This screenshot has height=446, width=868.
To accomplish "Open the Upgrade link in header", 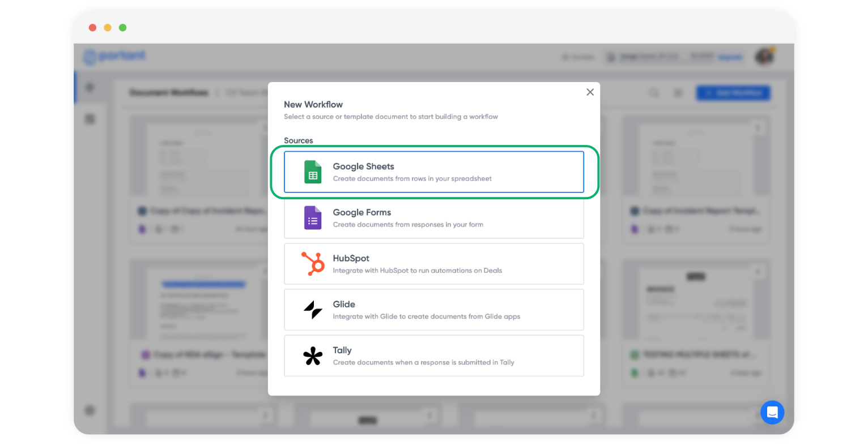I will click(730, 57).
